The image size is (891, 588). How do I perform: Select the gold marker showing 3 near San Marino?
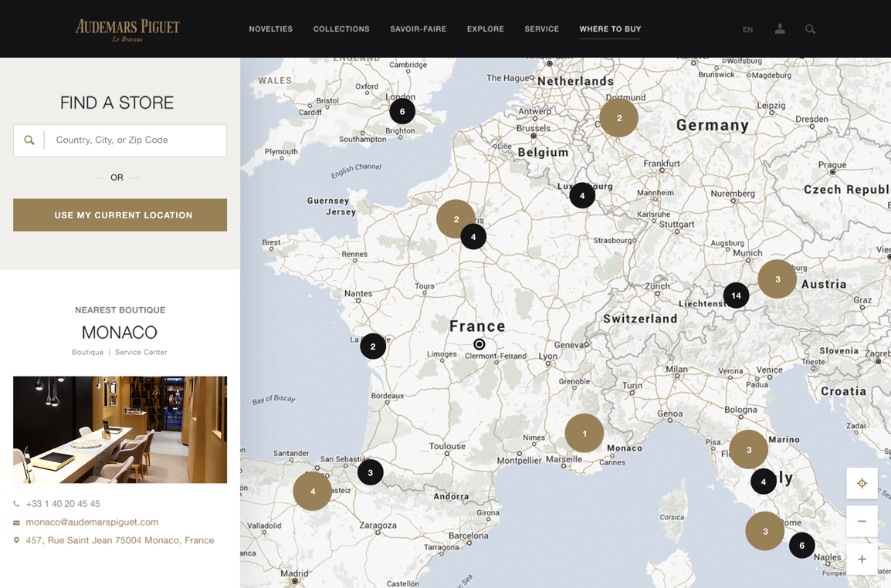tap(748, 449)
